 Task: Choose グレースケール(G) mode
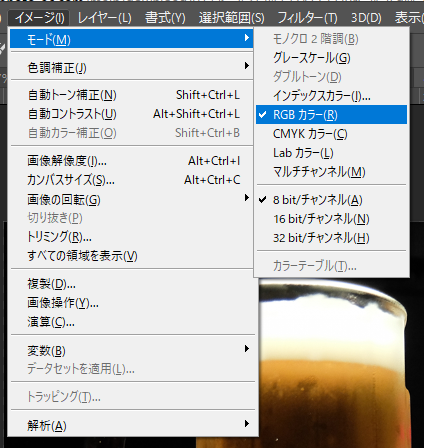pyautogui.click(x=331, y=58)
